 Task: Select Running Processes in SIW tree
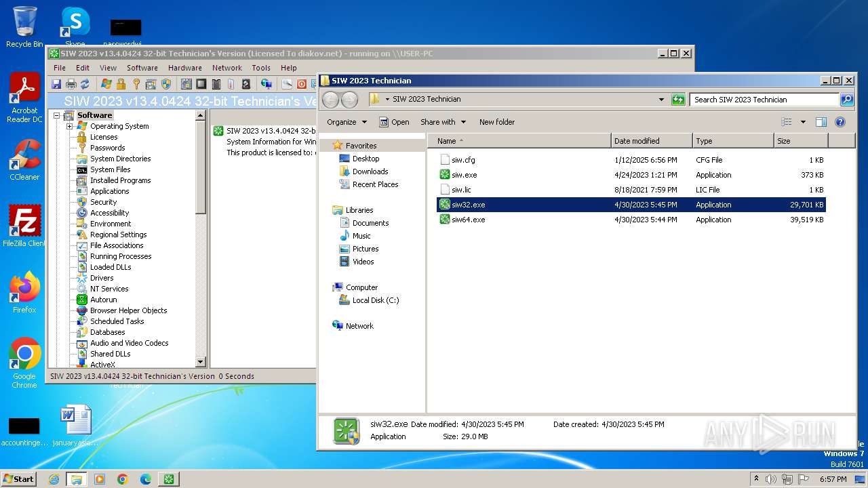pyautogui.click(x=121, y=256)
